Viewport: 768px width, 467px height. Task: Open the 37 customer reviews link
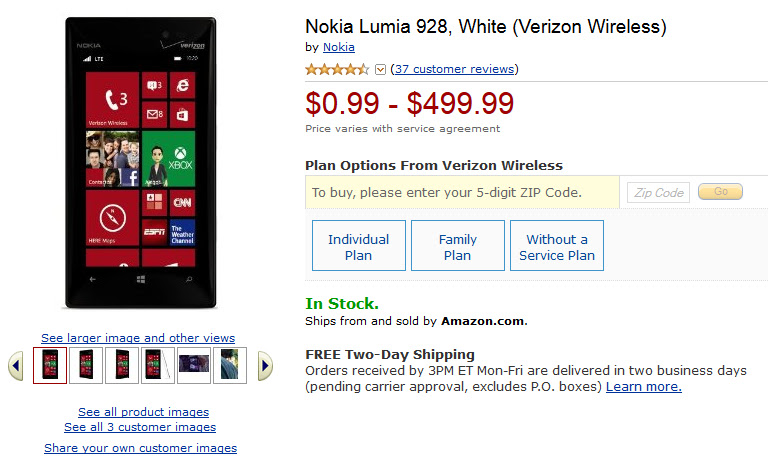[455, 69]
